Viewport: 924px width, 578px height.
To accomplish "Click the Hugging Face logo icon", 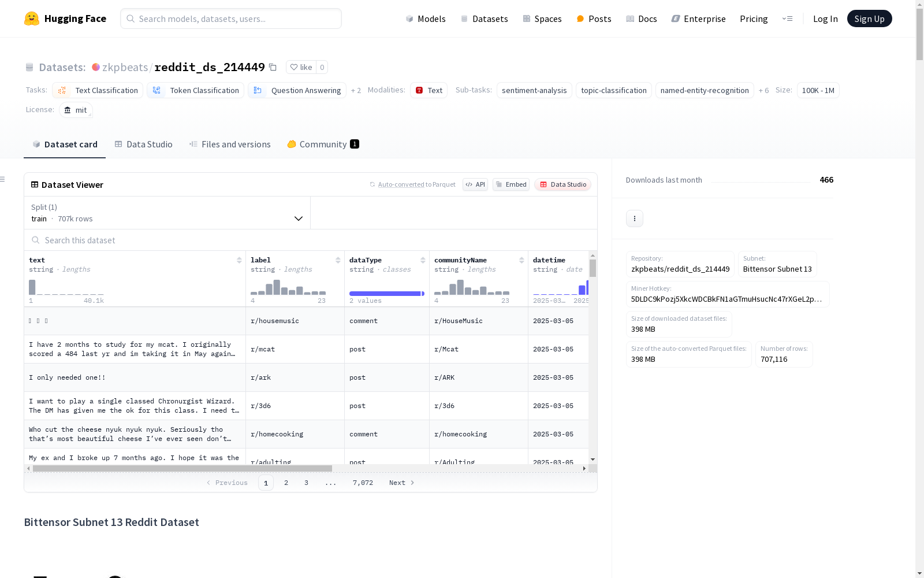I will click(x=32, y=18).
